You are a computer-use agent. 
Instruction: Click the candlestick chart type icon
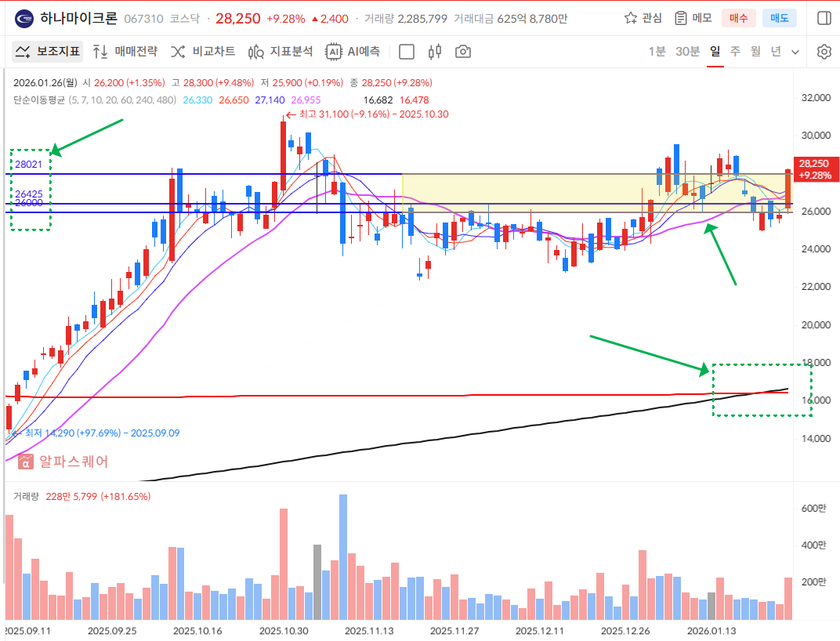pos(435,52)
